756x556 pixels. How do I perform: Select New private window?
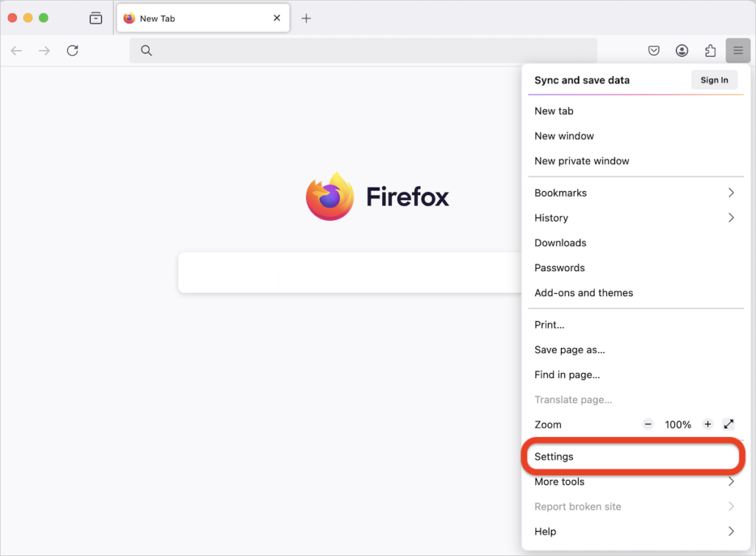pyautogui.click(x=581, y=161)
